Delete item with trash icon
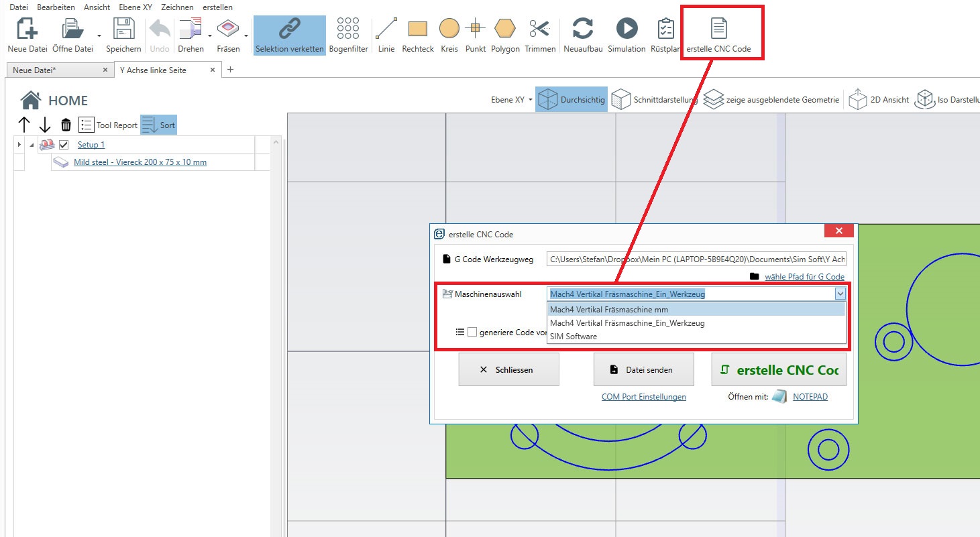Viewport: 980px width, 537px height. (x=66, y=125)
